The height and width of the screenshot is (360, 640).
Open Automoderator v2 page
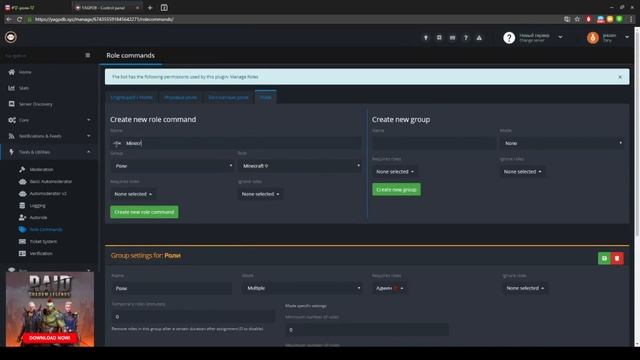pyautogui.click(x=48, y=193)
